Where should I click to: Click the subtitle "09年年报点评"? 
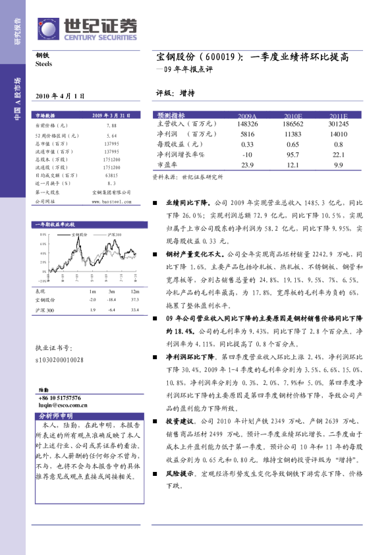pos(188,69)
